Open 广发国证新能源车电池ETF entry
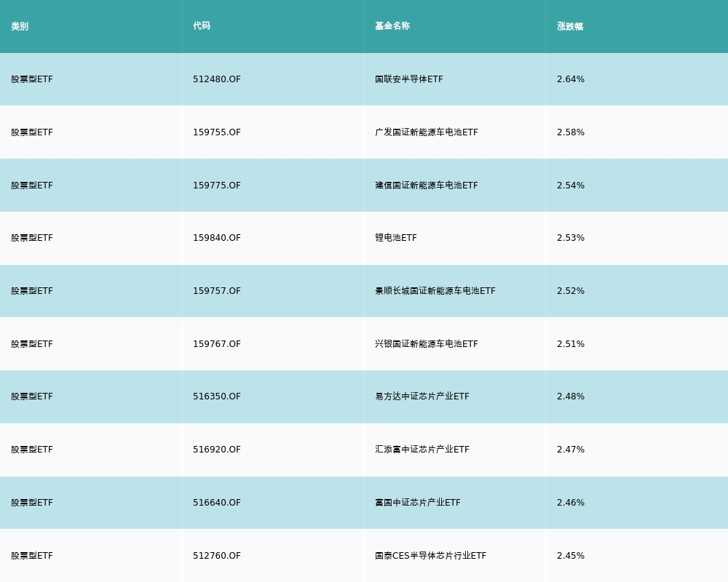728x582 pixels. tap(427, 132)
